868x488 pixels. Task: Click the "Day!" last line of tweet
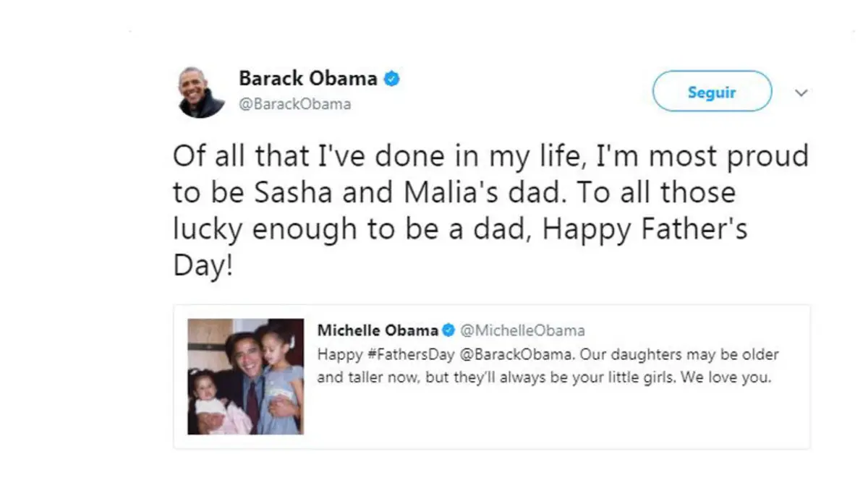pos(203,267)
